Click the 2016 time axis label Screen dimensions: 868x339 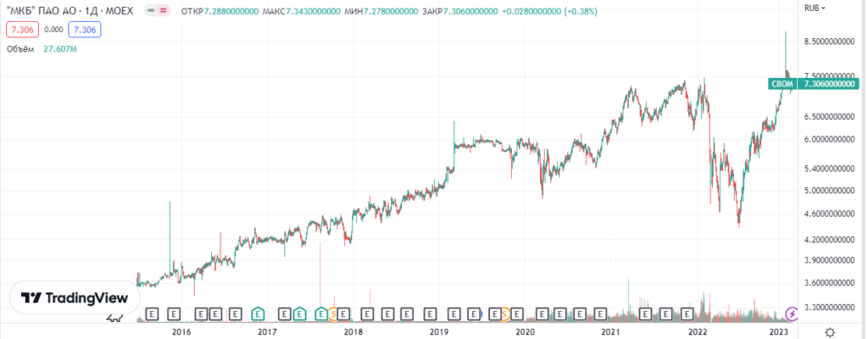click(181, 332)
